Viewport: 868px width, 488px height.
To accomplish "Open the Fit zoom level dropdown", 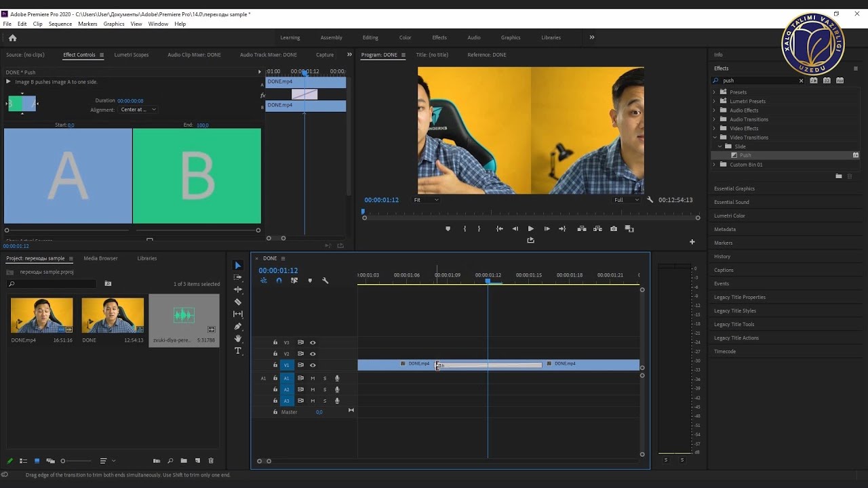I will 427,200.
